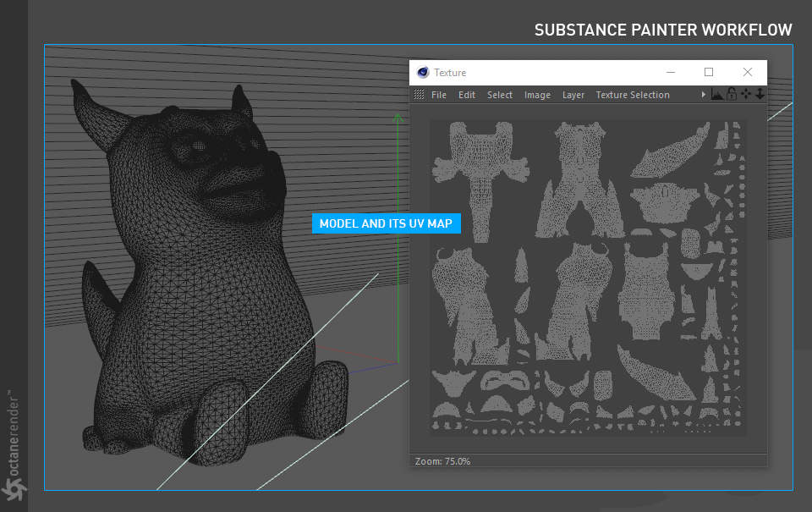Minimize the Texture window
Screen dimensions: 812x512
[x=671, y=73]
